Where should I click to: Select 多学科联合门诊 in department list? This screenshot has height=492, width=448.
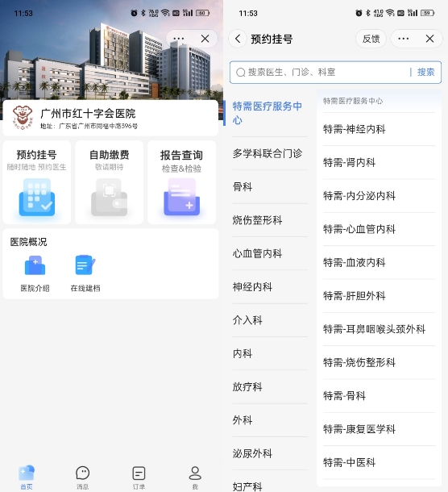[268, 153]
